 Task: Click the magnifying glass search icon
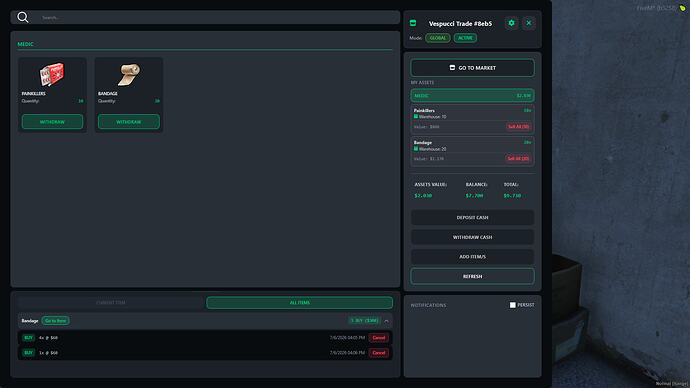[x=23, y=17]
